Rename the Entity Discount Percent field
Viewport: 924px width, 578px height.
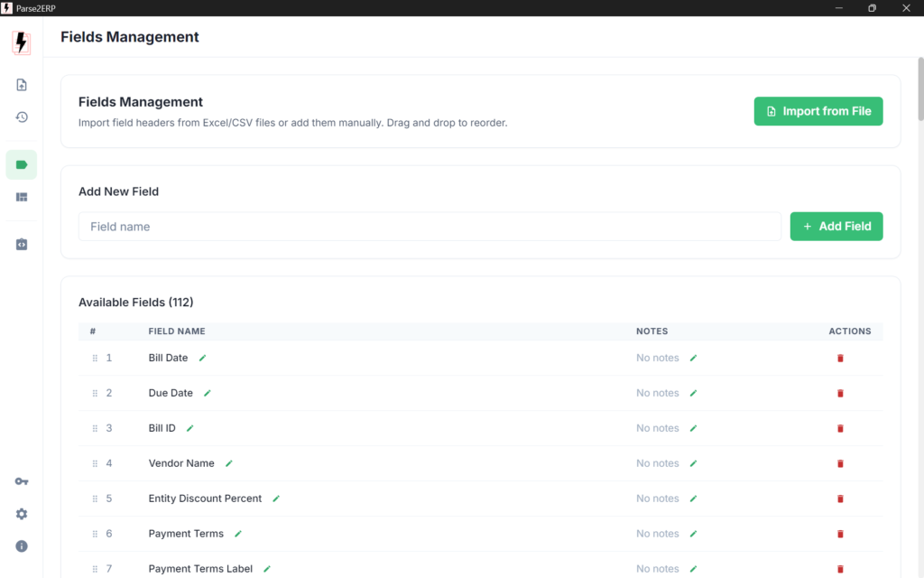pos(276,499)
